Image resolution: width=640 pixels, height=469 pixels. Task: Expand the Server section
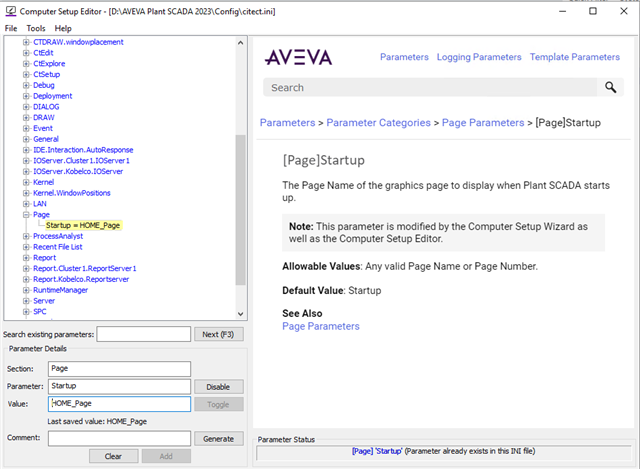point(26,301)
